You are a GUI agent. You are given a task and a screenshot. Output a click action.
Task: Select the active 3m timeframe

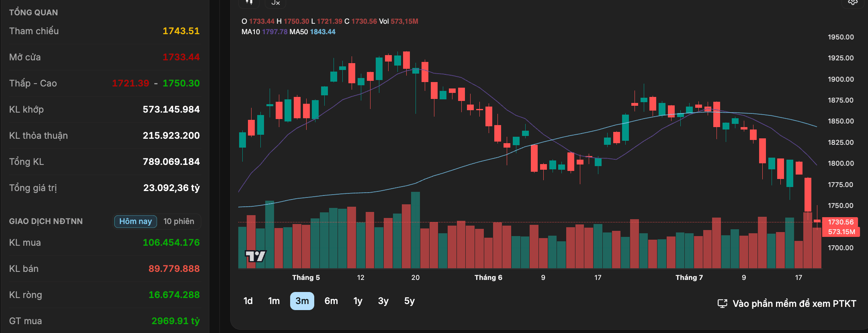point(302,301)
